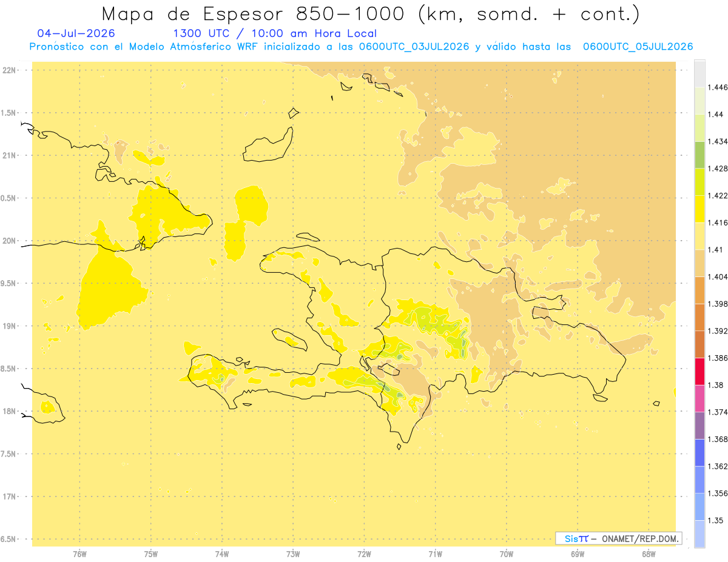The image size is (728, 562).
Task: Click the legend value '1.428'
Action: tap(718, 169)
